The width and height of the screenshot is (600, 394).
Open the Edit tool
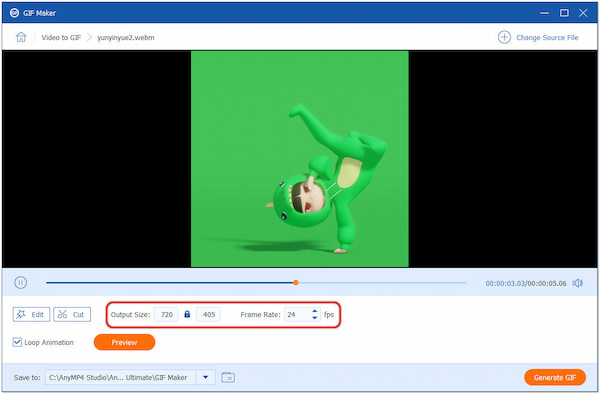[x=31, y=314]
